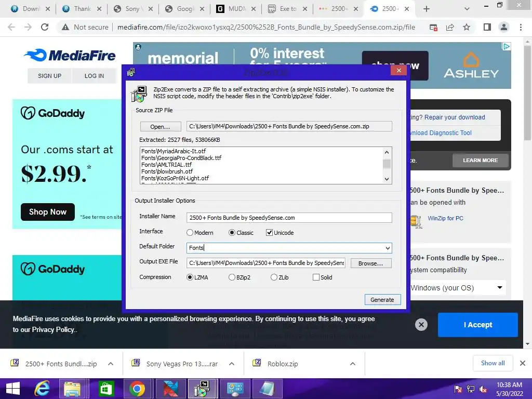Select Fonts\KozGoPr6N-Light.otf in file list
Viewport: 532px width, 399px height.
pyautogui.click(x=175, y=178)
